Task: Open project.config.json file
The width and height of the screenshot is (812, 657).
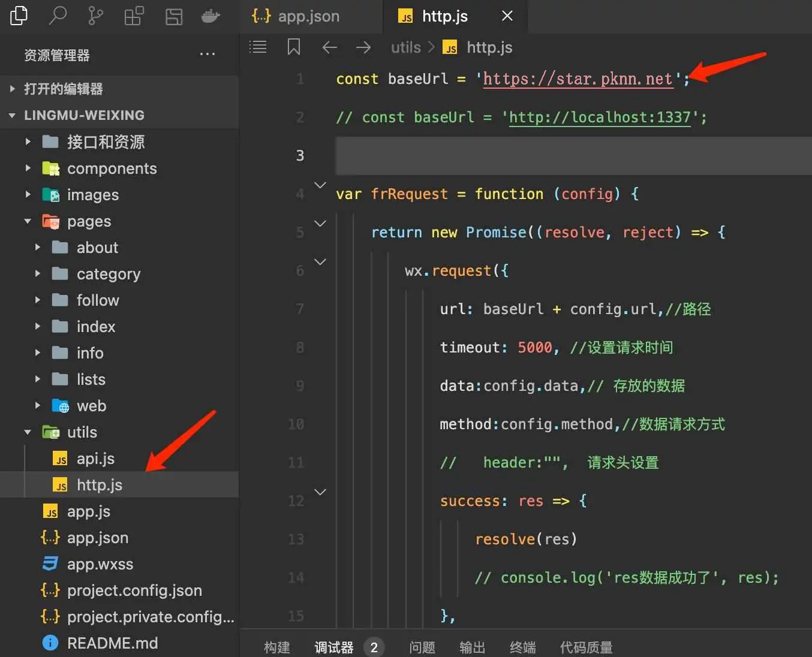Action: [119, 590]
